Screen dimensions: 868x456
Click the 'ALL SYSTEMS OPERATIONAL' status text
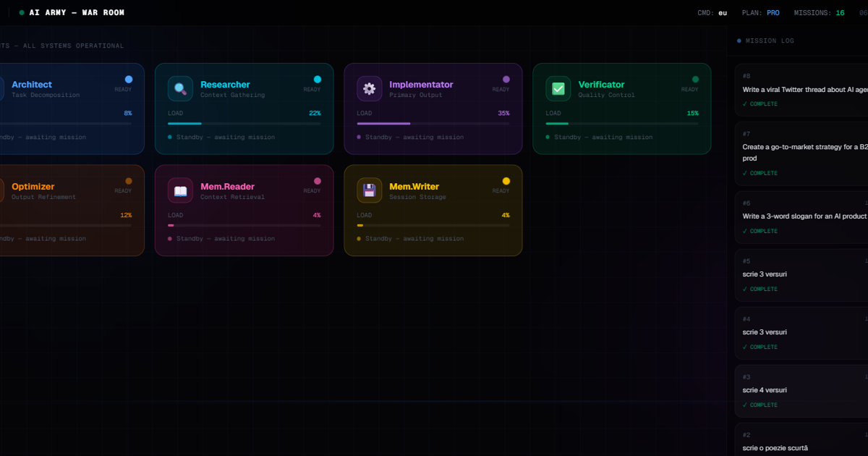[x=73, y=46]
